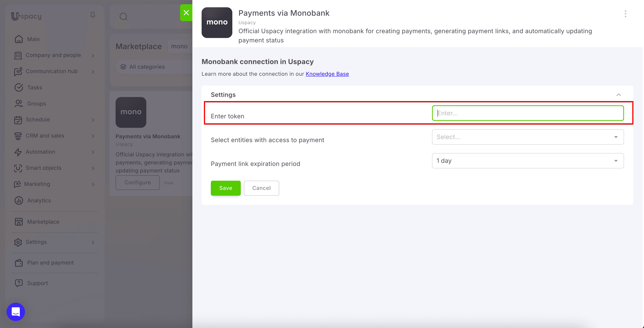This screenshot has width=644, height=328.
Task: Open Analytics menu item
Action: [x=39, y=200]
